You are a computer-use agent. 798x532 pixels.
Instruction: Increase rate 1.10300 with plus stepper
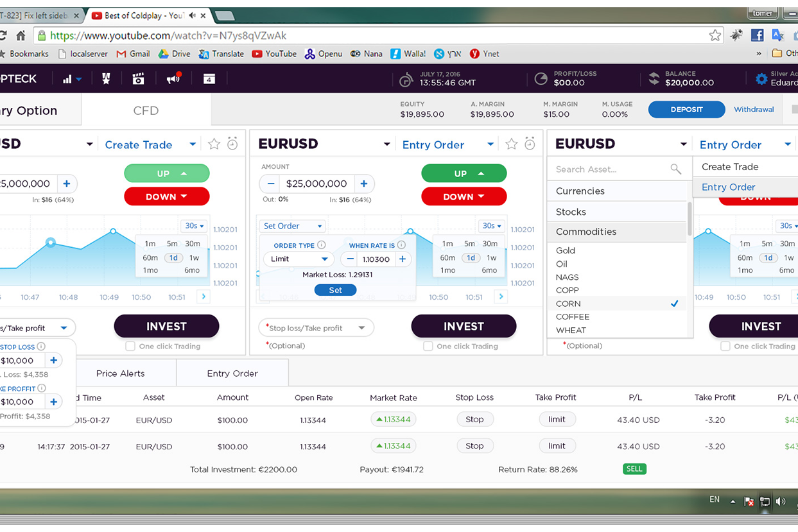point(403,259)
